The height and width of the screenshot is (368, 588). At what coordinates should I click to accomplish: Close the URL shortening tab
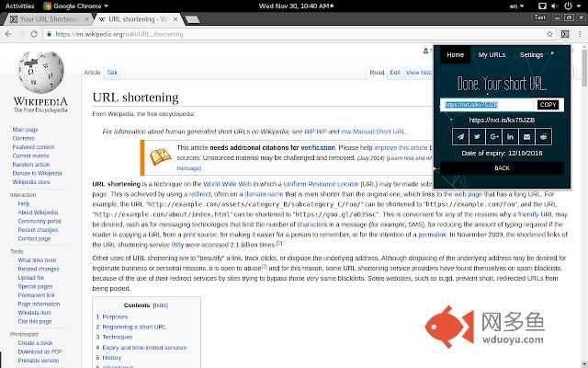point(175,19)
